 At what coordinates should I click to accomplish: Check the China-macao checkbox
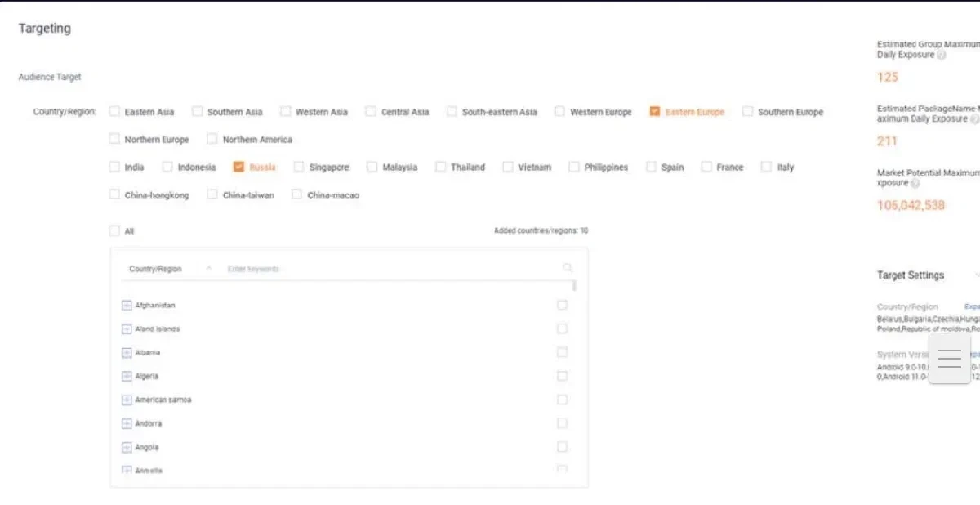(297, 194)
